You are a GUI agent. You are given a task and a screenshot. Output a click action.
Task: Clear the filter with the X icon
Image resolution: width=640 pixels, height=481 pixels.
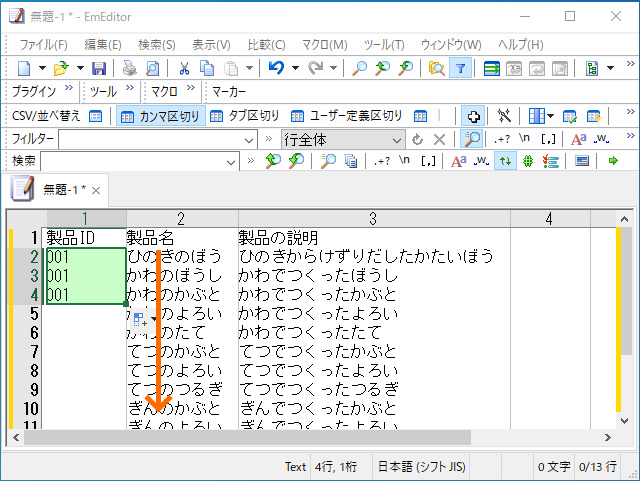coord(439,140)
